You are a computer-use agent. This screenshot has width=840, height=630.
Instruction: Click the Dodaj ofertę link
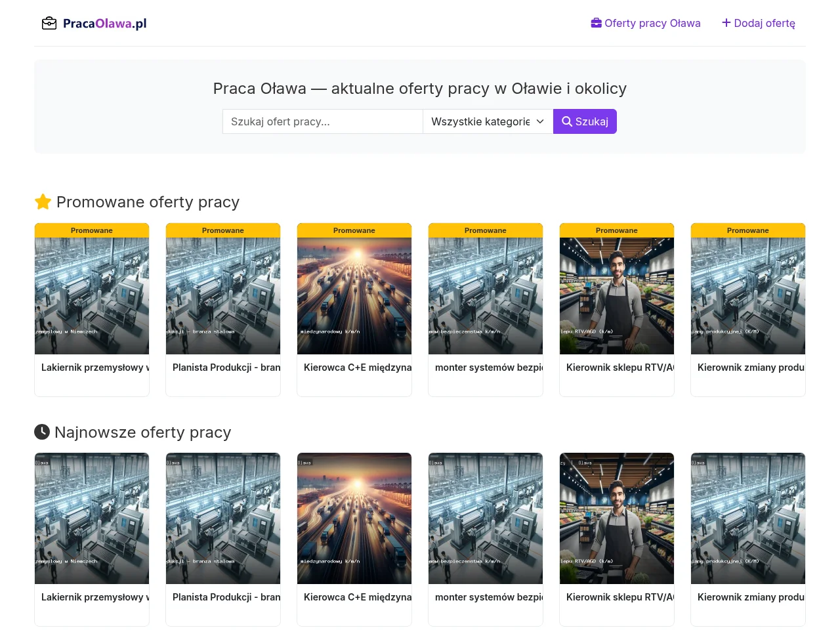pyautogui.click(x=759, y=24)
